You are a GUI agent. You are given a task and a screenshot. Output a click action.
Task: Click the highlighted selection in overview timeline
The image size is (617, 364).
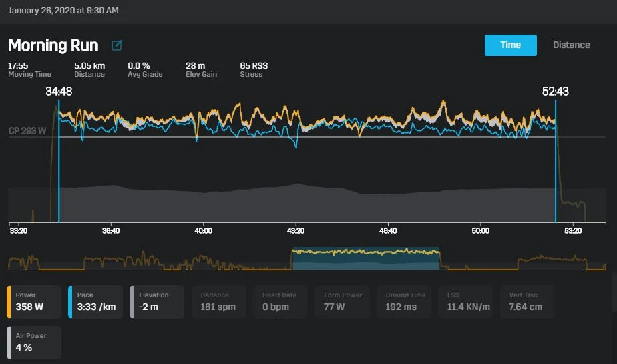coord(366,258)
